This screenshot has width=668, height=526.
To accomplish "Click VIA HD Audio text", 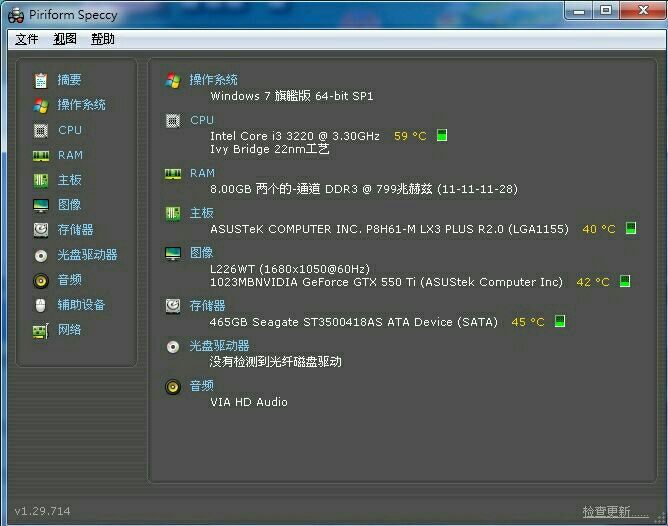I will coord(249,402).
